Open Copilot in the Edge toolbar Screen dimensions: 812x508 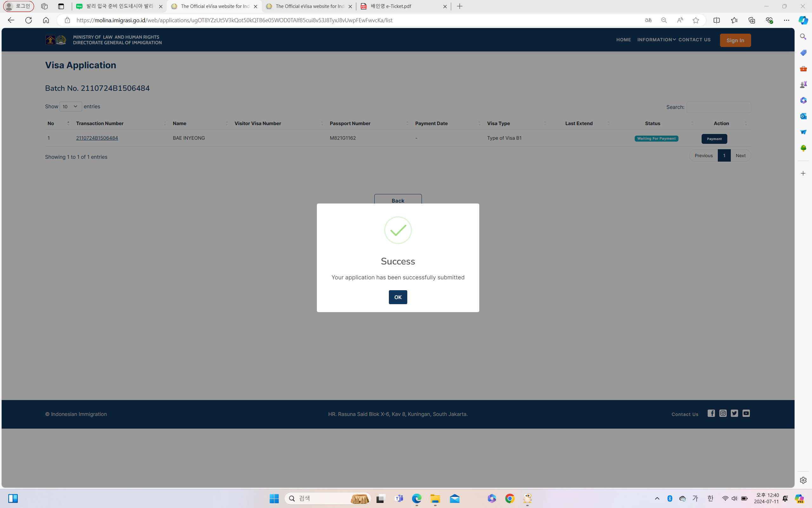[803, 20]
